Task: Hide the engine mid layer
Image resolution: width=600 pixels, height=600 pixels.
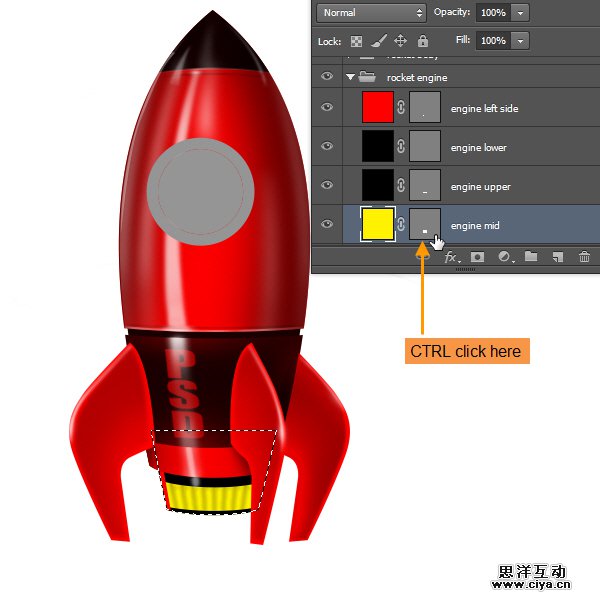Action: (326, 224)
